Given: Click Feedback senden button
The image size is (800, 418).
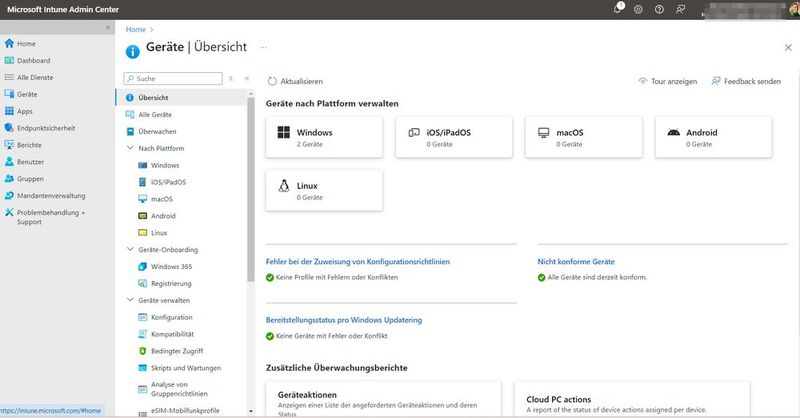Looking at the screenshot, I should coord(746,81).
